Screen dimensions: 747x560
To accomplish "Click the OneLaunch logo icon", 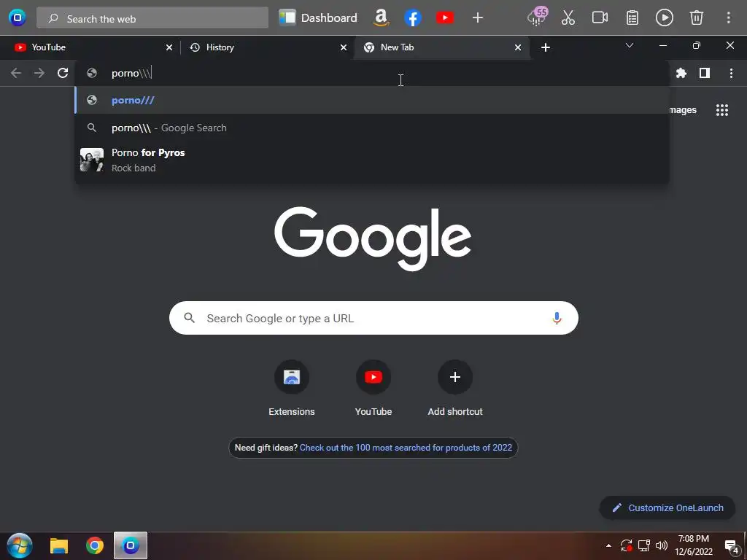I will click(x=18, y=17).
